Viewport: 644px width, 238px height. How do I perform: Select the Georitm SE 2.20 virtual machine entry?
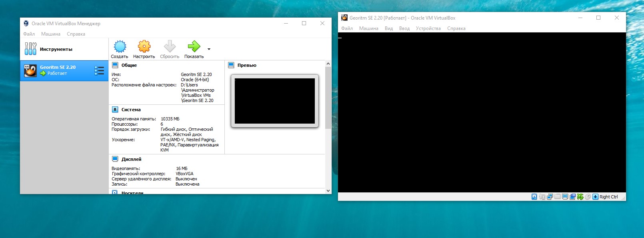[64, 70]
